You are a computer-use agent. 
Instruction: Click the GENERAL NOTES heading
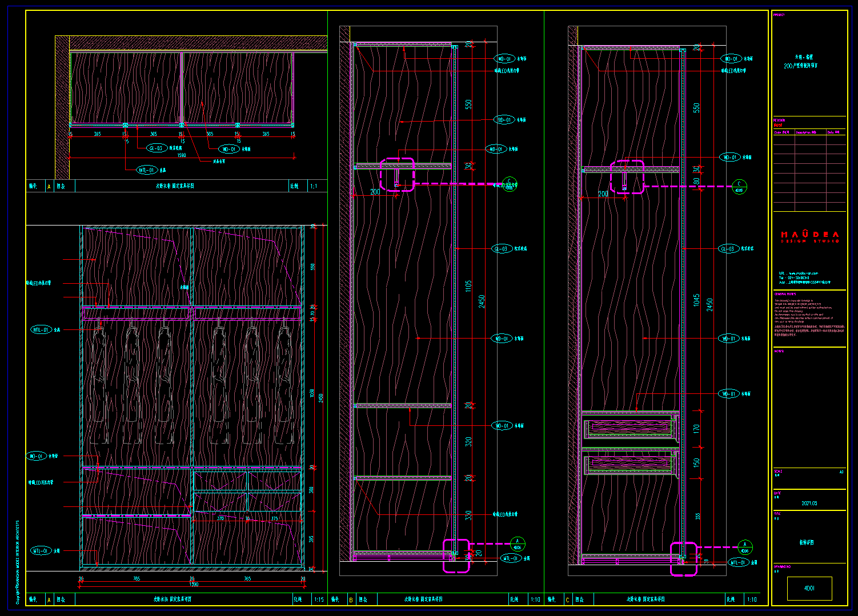point(784,294)
